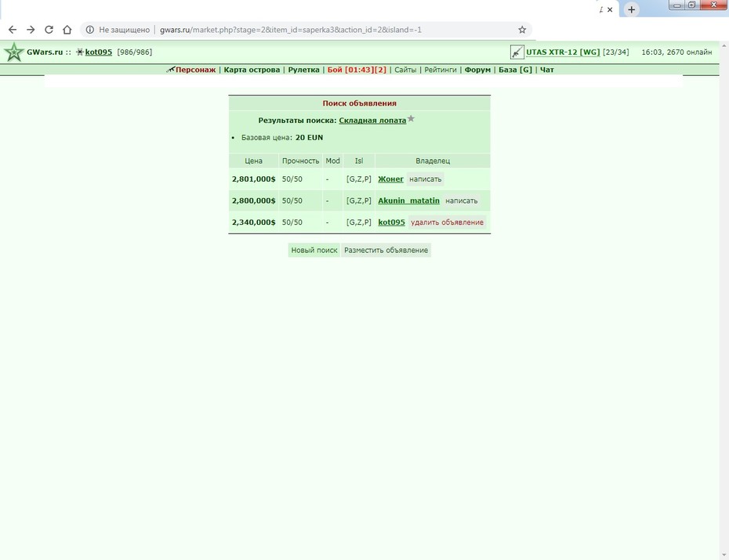Visit the Форум link
Screen dimensions: 729x560
[477, 70]
